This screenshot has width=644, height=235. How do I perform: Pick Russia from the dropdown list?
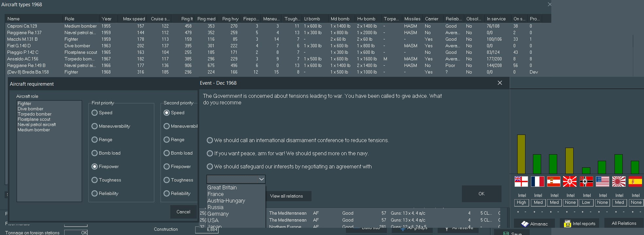point(236,207)
